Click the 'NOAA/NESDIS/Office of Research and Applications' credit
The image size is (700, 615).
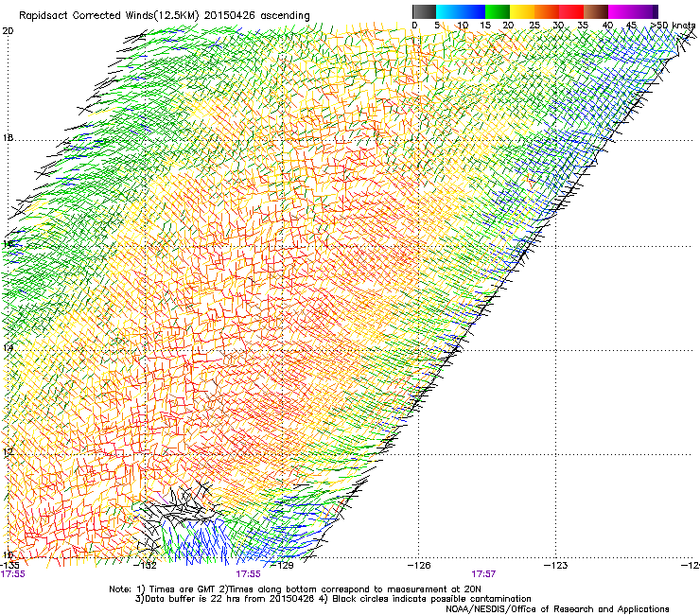(x=557, y=609)
